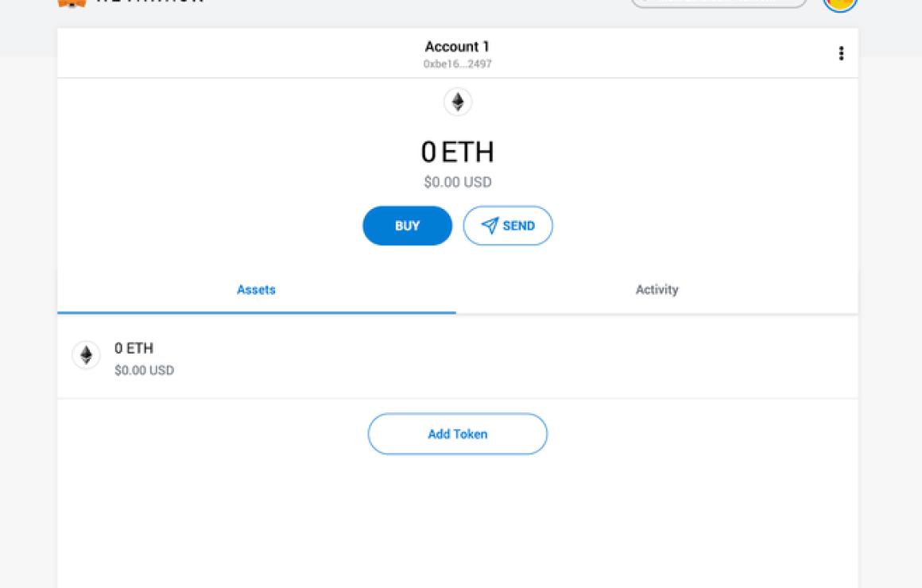This screenshot has width=922, height=588.
Task: Open the circular account avatar menu
Action: 839,4
